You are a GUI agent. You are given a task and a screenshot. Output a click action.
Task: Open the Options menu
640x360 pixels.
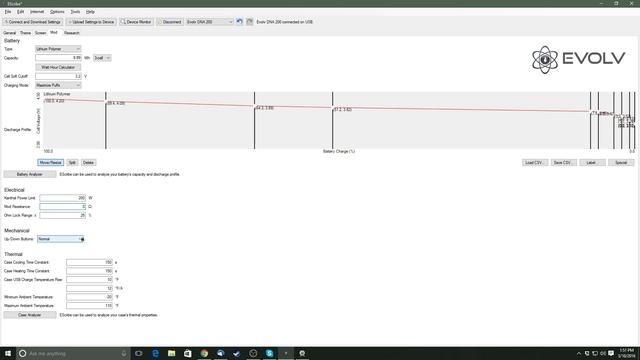(x=57, y=12)
